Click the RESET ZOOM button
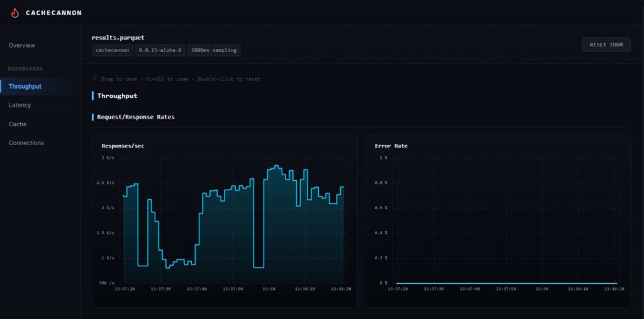 [x=606, y=45]
